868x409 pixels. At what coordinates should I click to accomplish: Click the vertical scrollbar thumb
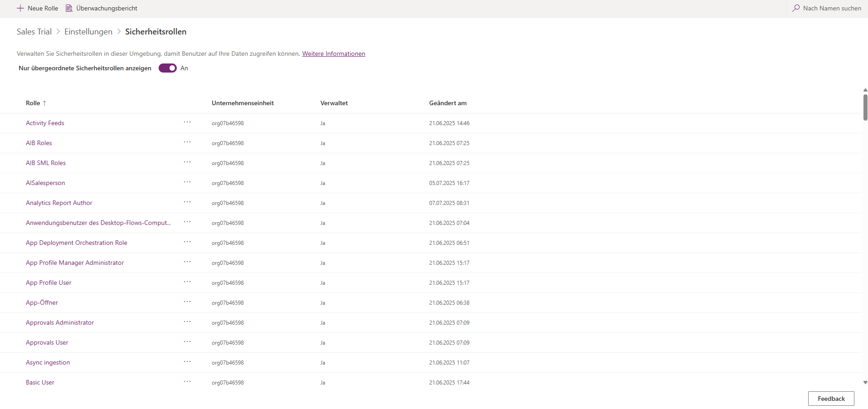click(865, 107)
